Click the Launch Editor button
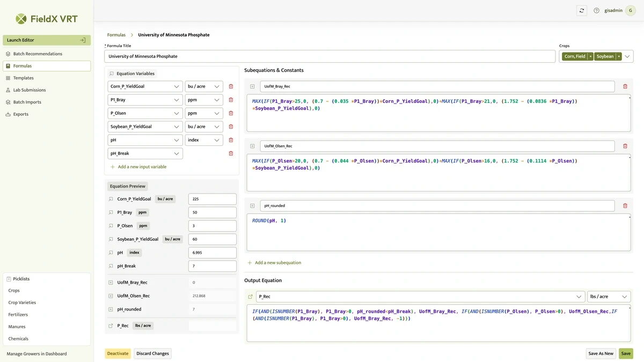This screenshot has width=644, height=362. [47, 40]
